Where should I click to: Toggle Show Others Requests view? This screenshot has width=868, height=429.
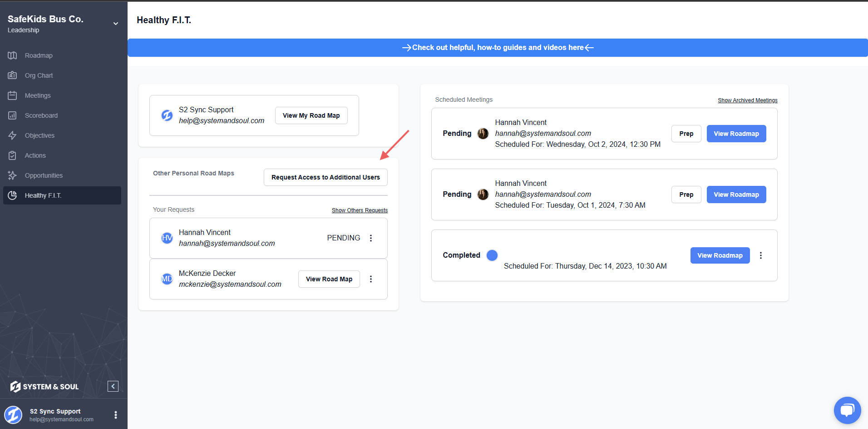[x=360, y=210]
